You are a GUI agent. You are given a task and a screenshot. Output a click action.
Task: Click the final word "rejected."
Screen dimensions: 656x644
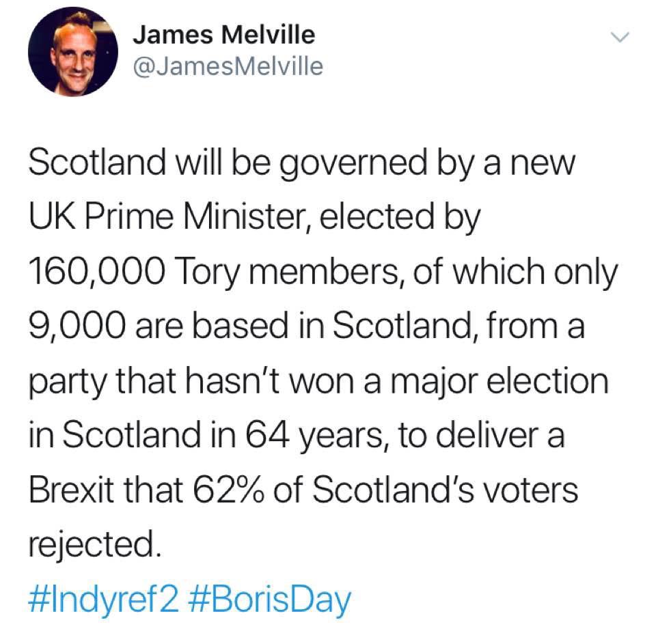tap(95, 544)
